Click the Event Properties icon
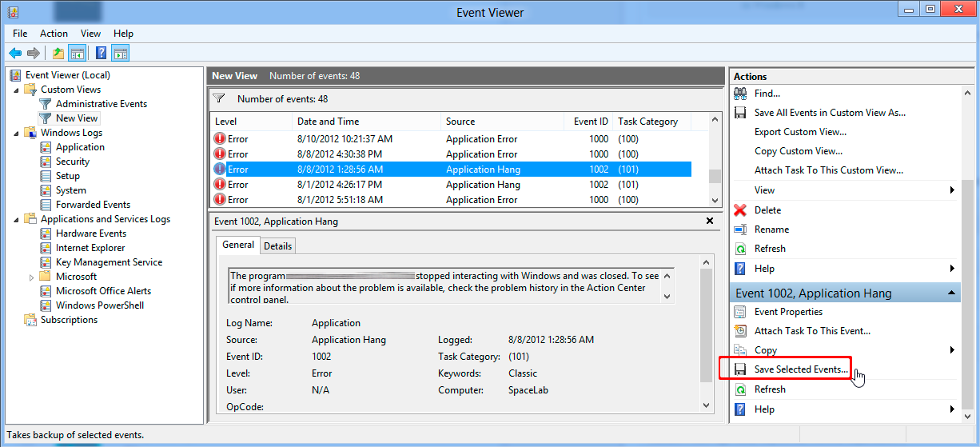This screenshot has height=447, width=980. [x=740, y=312]
